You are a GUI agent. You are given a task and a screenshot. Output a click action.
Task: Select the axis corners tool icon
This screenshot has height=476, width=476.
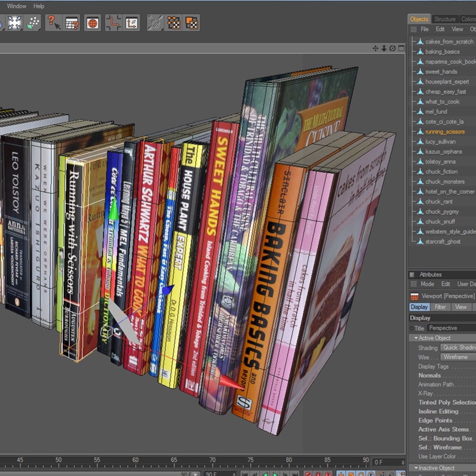[x=113, y=23]
